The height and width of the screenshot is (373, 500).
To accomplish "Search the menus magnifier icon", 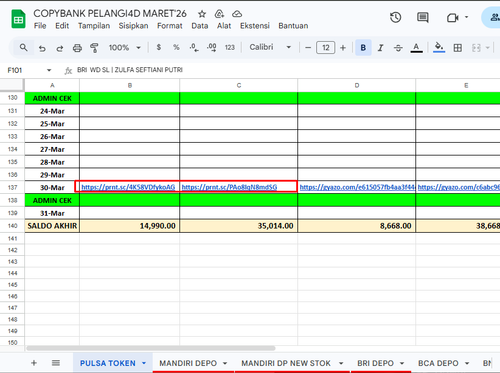I will tap(23, 48).
